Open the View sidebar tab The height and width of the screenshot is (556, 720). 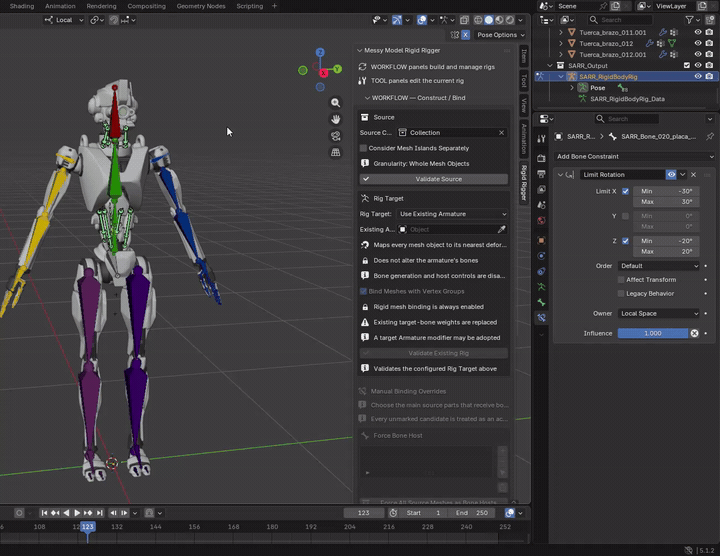pos(523,105)
